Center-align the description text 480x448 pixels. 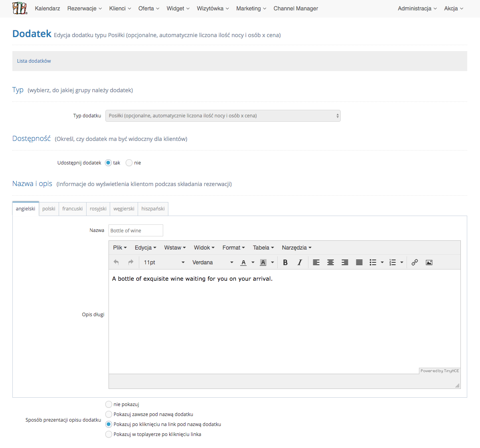coord(330,262)
